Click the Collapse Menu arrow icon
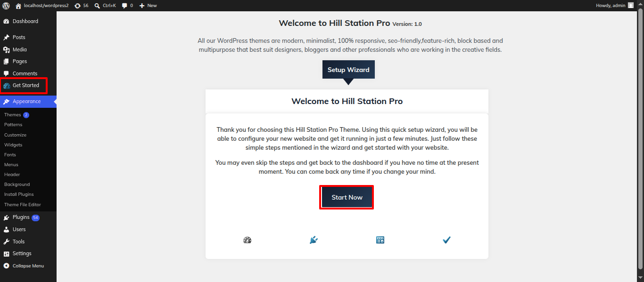Screen dimensions: 644x282 6,266
